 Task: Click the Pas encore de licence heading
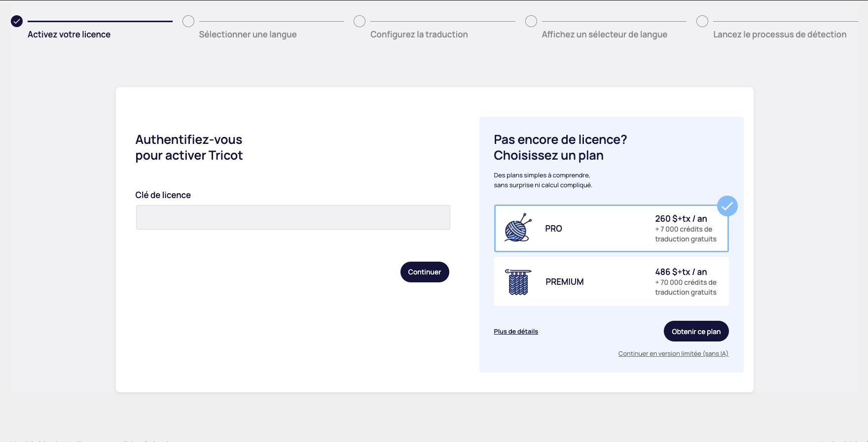click(560, 147)
